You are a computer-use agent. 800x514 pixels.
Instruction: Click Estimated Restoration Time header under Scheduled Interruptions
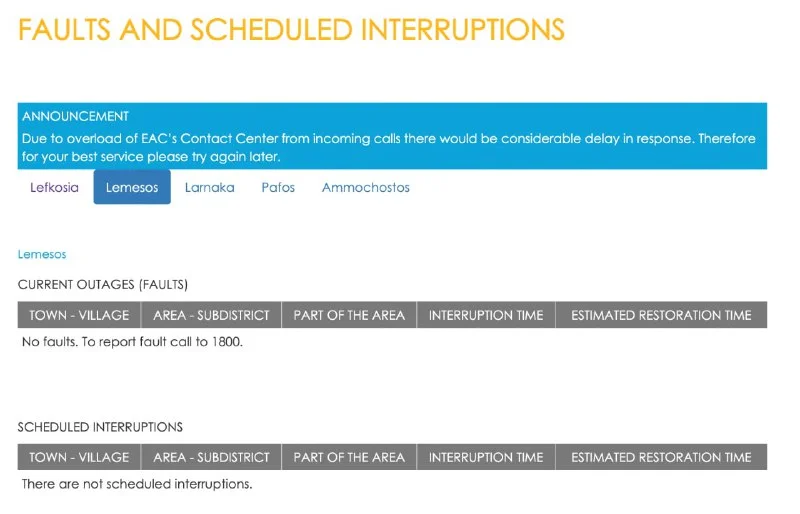[661, 457]
